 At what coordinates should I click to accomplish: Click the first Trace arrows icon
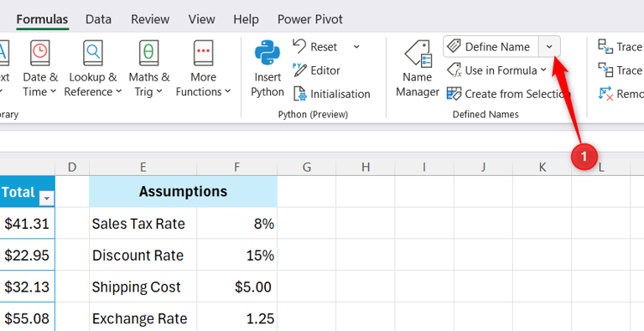point(605,47)
